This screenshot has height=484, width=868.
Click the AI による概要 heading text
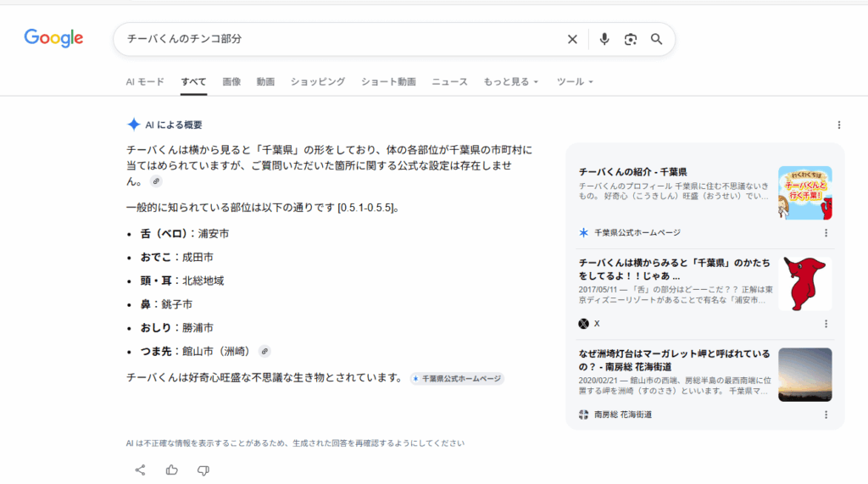click(174, 125)
